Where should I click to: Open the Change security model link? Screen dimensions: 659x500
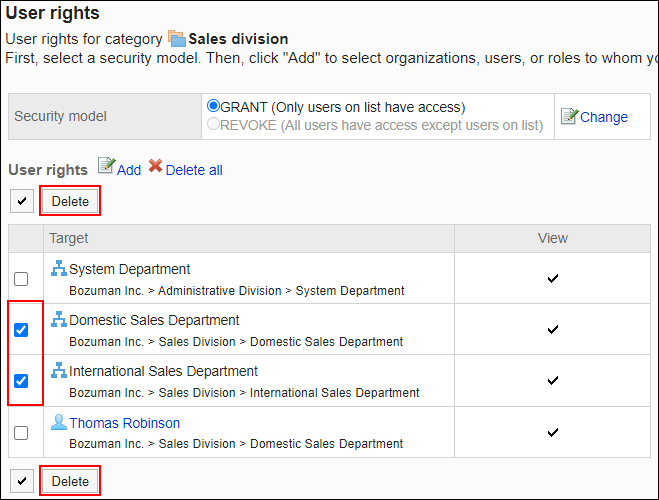tap(604, 117)
